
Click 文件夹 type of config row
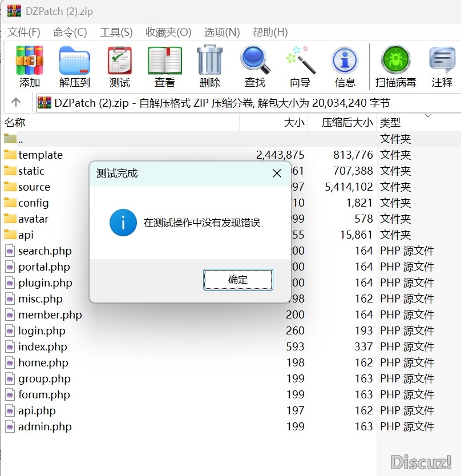395,203
